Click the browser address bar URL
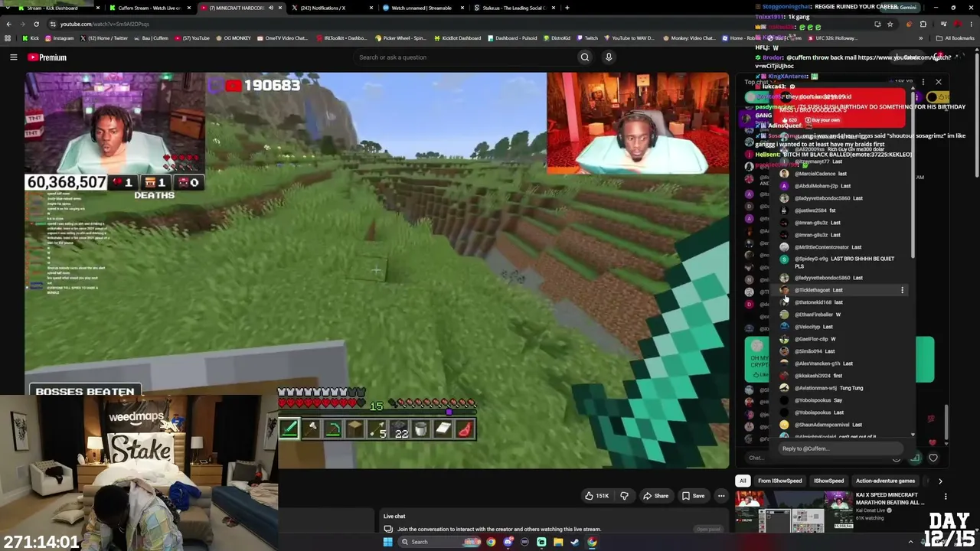This screenshot has height=551, width=980. click(104, 24)
